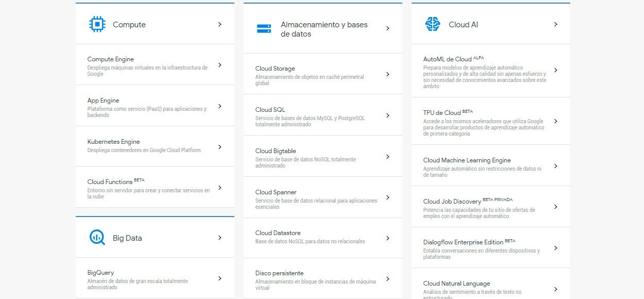
Task: Open the Big Data section heading
Action: pyautogui.click(x=127, y=238)
